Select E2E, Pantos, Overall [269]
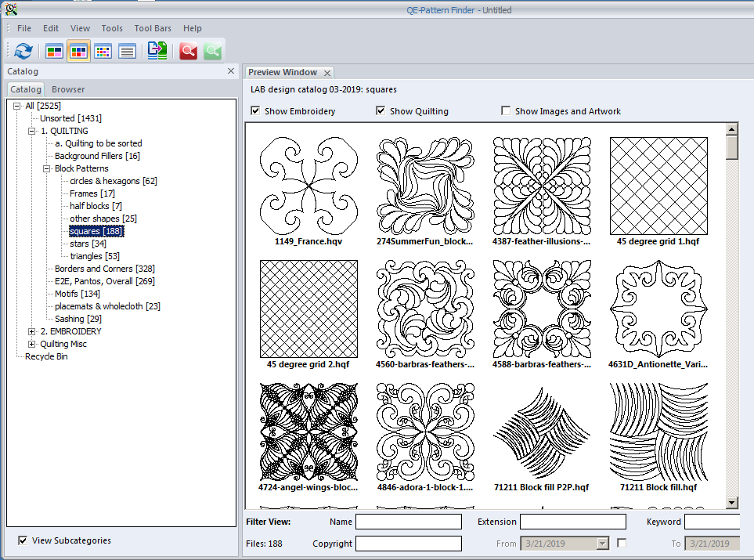The width and height of the screenshot is (754, 560). click(104, 281)
